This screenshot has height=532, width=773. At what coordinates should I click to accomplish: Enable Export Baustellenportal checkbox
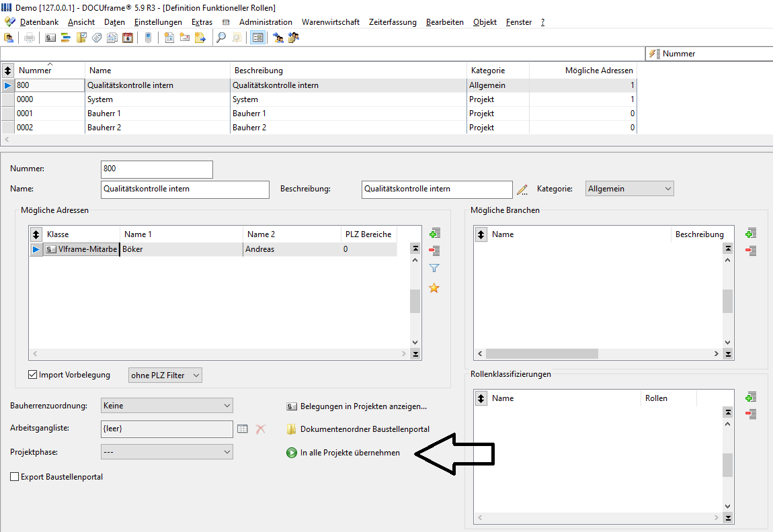(14, 476)
